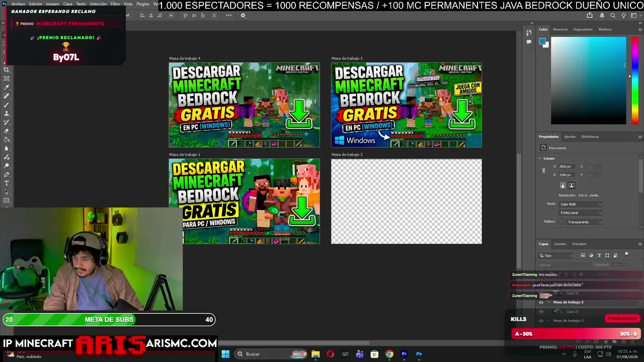Open the History panel icon
This screenshot has height=362, width=644.
(x=529, y=33)
